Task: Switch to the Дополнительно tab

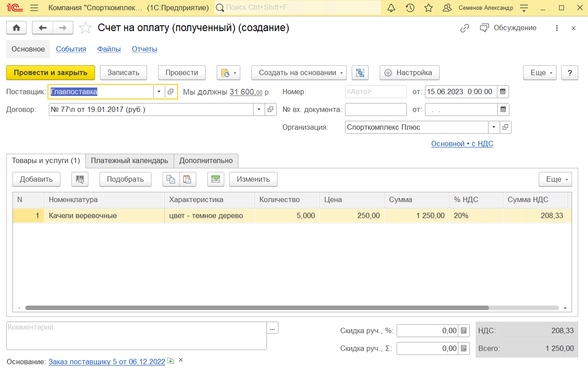Action: [x=206, y=161]
